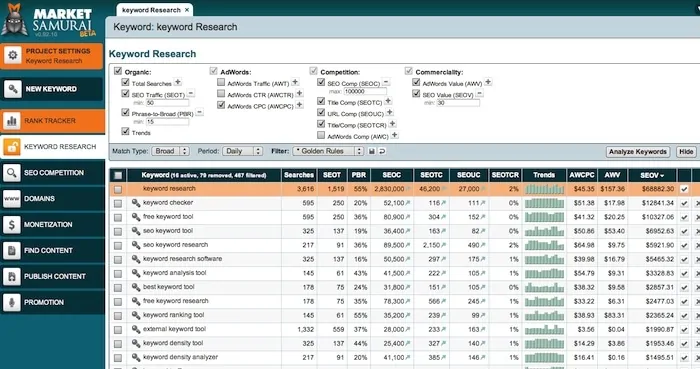700x369 pixels.
Task: Select the Keyword Research padlock icon
Action: coord(12,147)
